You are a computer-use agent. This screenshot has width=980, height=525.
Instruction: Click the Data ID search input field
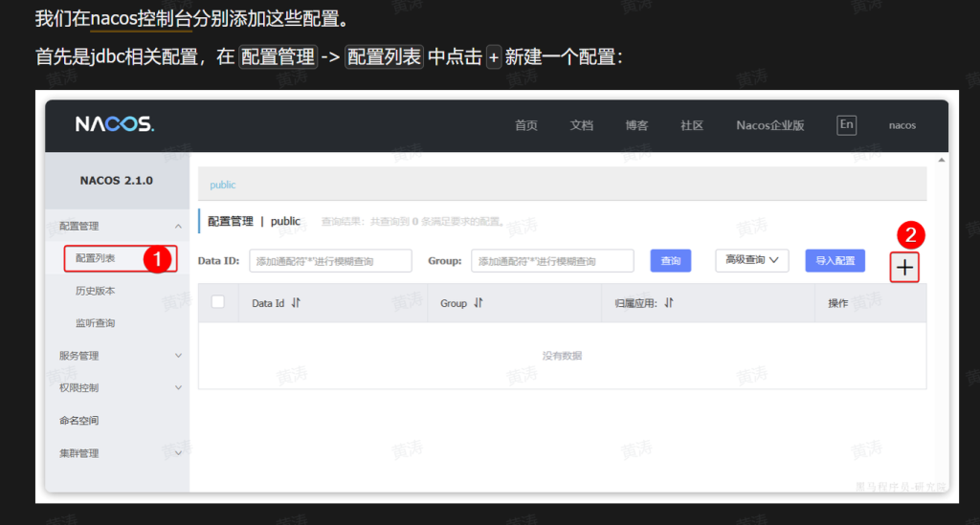click(330, 261)
